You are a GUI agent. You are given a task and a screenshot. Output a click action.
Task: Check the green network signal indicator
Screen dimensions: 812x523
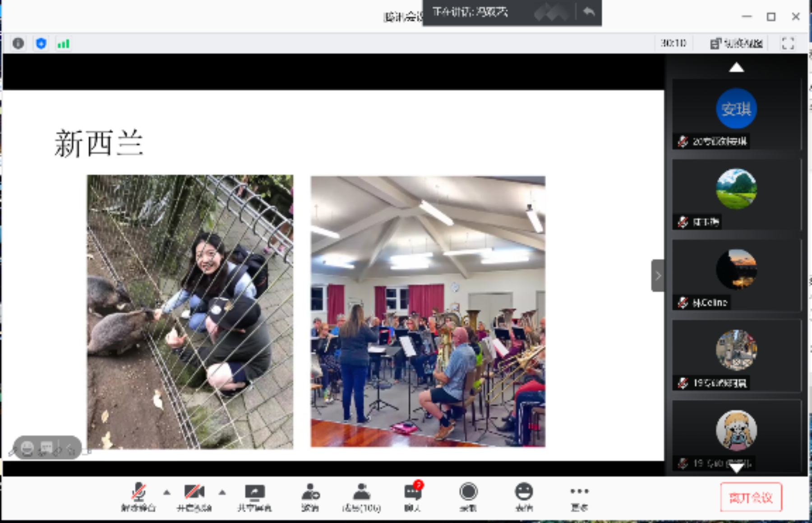click(63, 43)
